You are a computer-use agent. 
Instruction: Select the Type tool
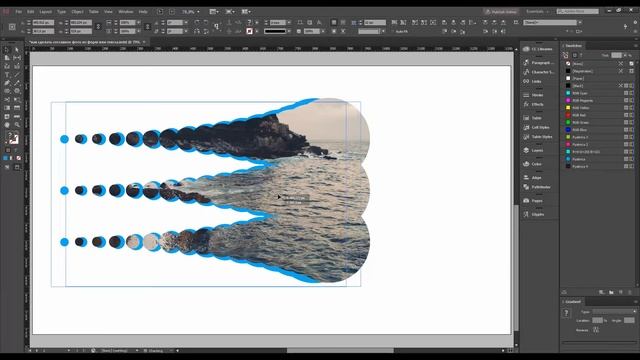click(7, 75)
